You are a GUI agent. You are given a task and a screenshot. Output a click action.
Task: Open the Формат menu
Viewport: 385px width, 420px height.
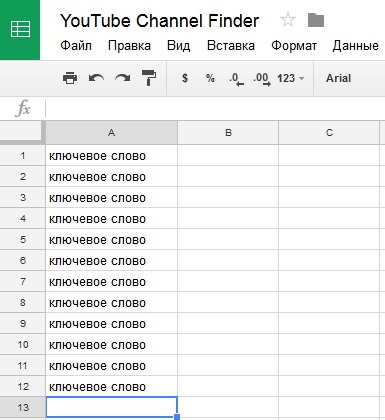pyautogui.click(x=294, y=46)
